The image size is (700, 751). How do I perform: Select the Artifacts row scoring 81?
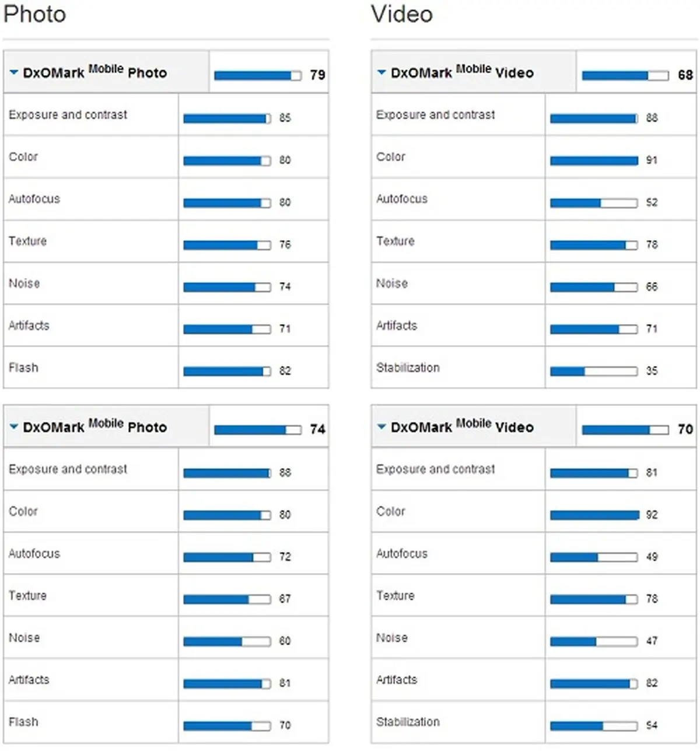click(x=166, y=680)
